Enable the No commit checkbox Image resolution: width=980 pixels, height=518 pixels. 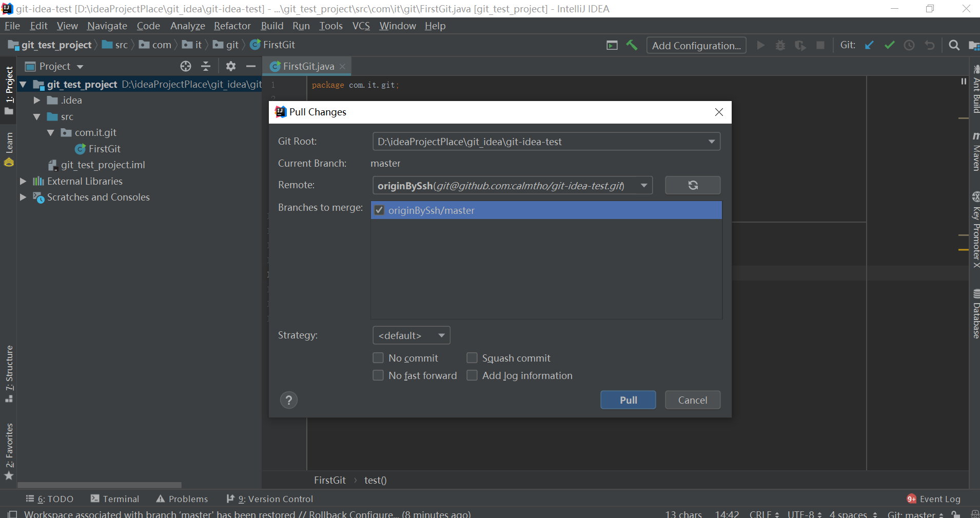point(378,358)
